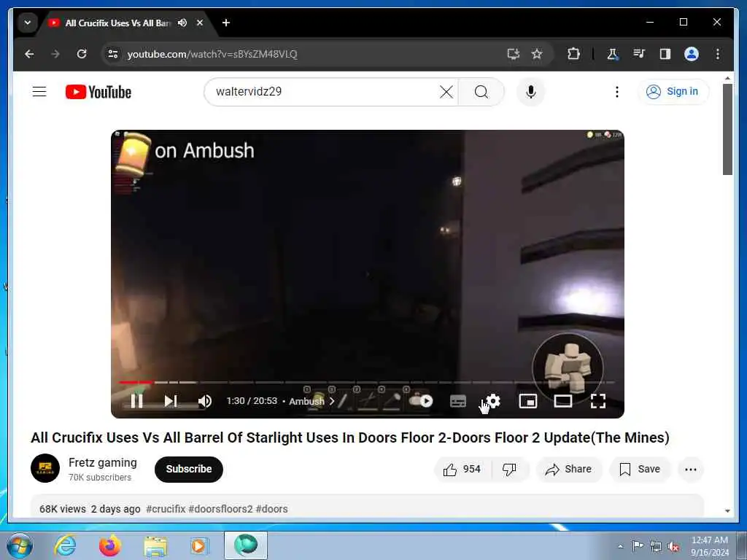Expand the Ambush chapter list
This screenshot has width=747, height=560.
pos(311,401)
